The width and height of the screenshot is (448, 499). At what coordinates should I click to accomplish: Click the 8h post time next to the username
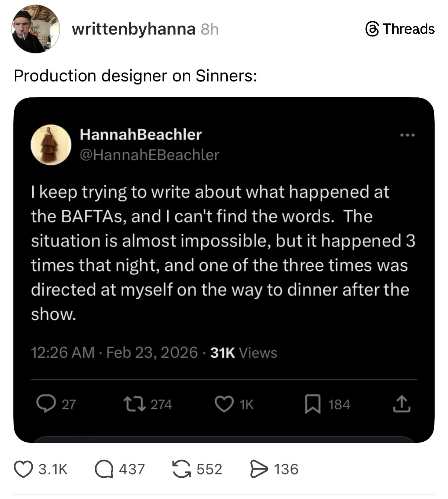(x=210, y=29)
